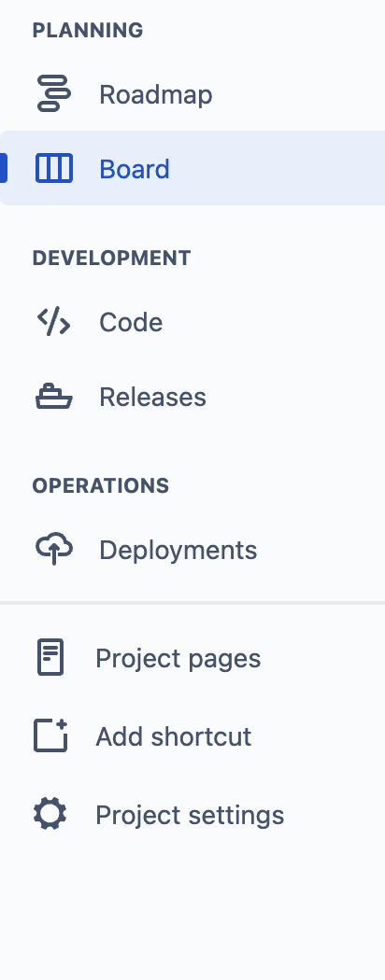Select the Board menu label
The image size is (385, 980).
point(135,169)
